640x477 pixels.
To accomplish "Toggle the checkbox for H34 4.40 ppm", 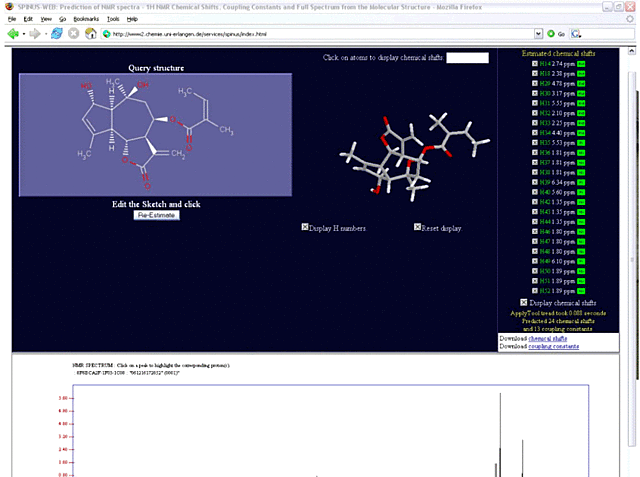I will coord(535,133).
